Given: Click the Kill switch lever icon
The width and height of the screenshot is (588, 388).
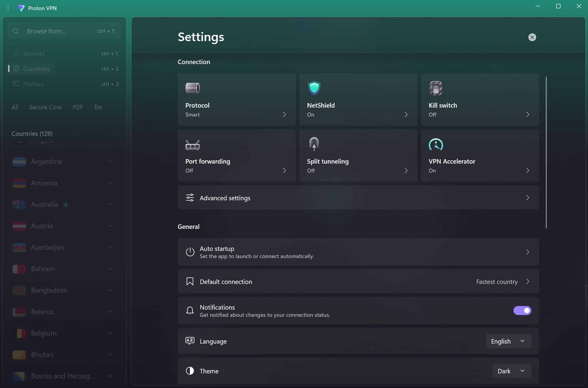Looking at the screenshot, I should point(436,88).
